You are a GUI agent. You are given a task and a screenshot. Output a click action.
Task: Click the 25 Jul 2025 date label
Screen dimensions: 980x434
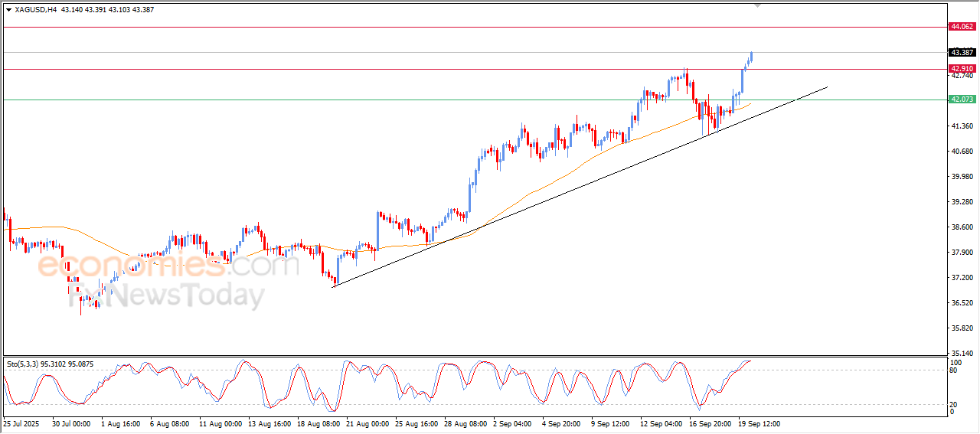pyautogui.click(x=20, y=423)
